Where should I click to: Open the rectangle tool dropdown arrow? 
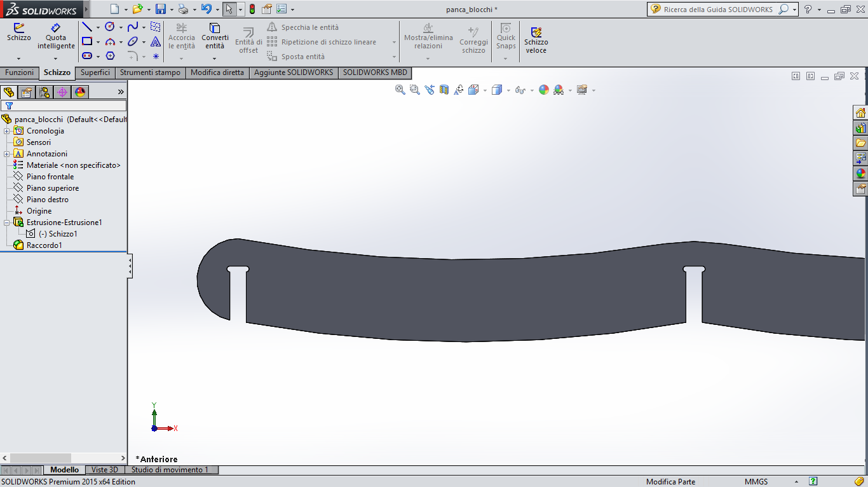pyautogui.click(x=98, y=42)
